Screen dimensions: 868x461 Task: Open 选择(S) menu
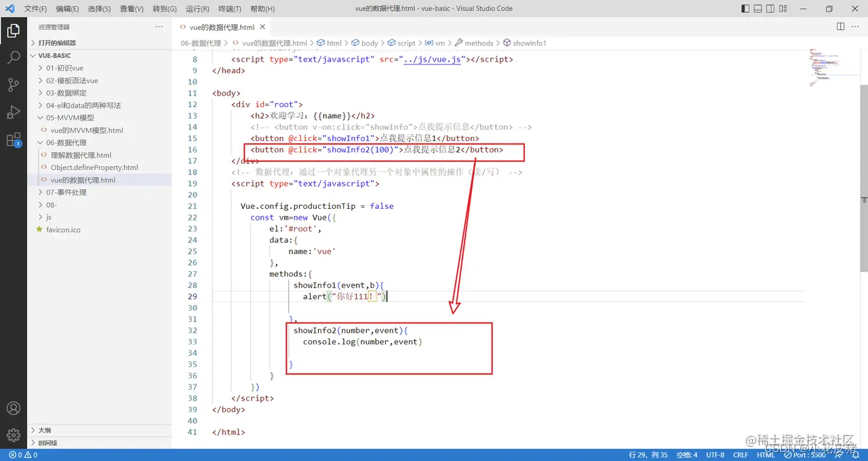point(99,9)
